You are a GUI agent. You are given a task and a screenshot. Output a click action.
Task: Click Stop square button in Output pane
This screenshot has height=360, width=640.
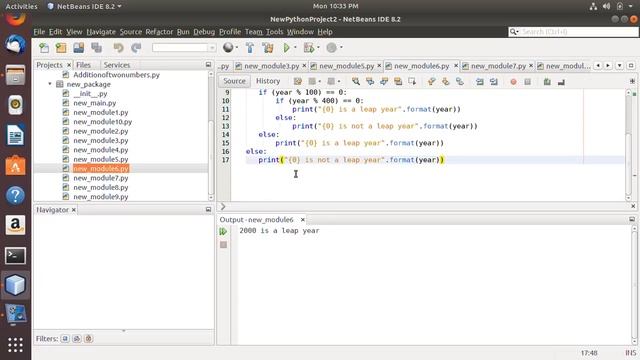(x=223, y=244)
